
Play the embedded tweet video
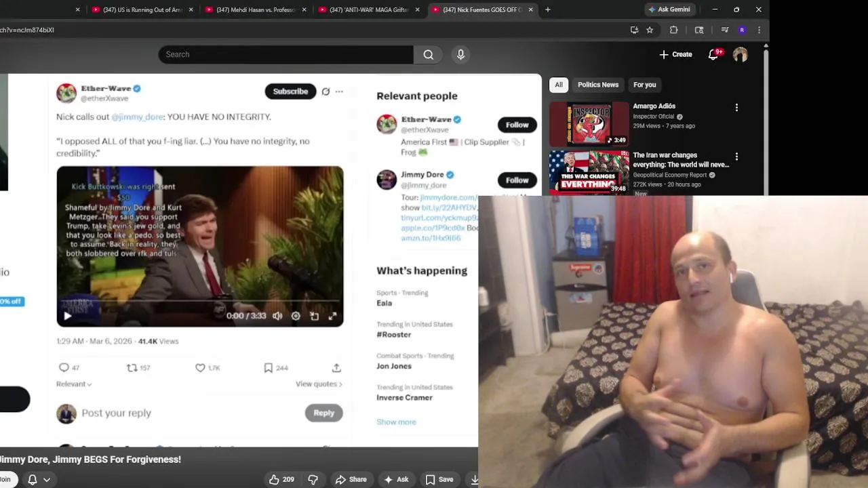67,316
